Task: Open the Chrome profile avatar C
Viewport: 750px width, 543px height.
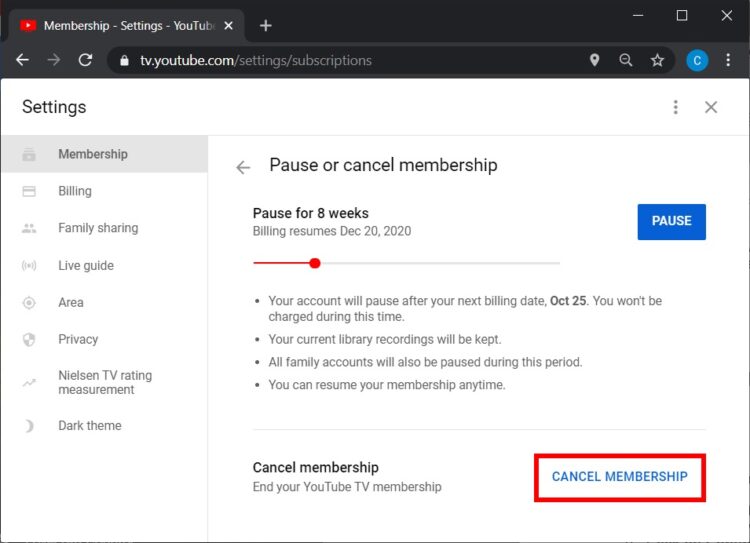Action: click(x=697, y=60)
